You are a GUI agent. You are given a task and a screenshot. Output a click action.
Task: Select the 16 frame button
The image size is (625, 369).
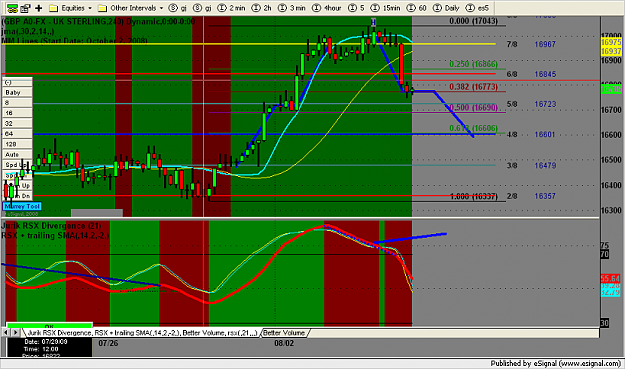pos(18,113)
